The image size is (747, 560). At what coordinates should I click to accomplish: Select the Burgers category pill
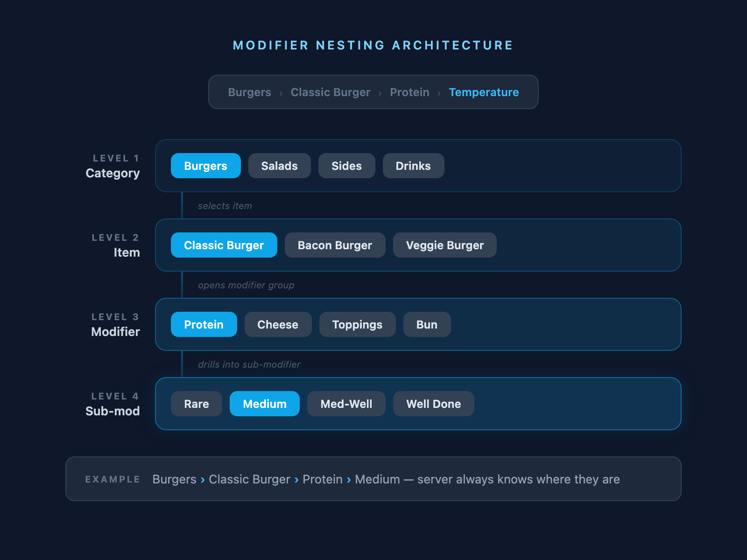205,166
